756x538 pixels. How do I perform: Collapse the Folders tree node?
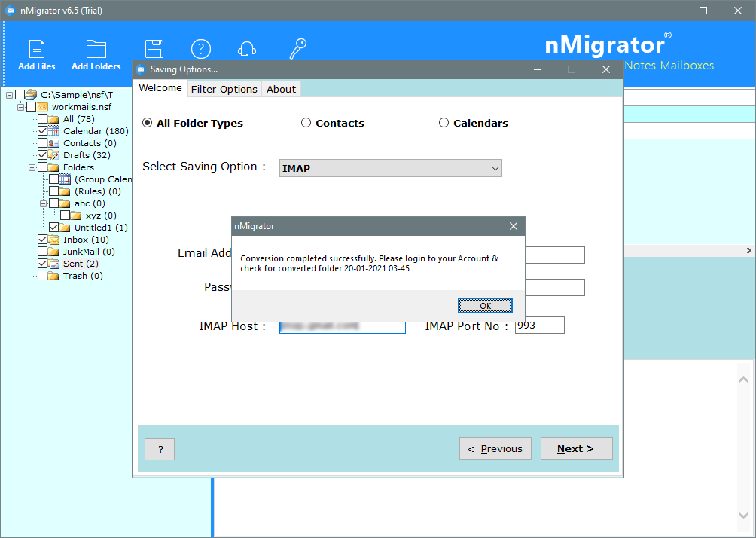pyautogui.click(x=32, y=167)
